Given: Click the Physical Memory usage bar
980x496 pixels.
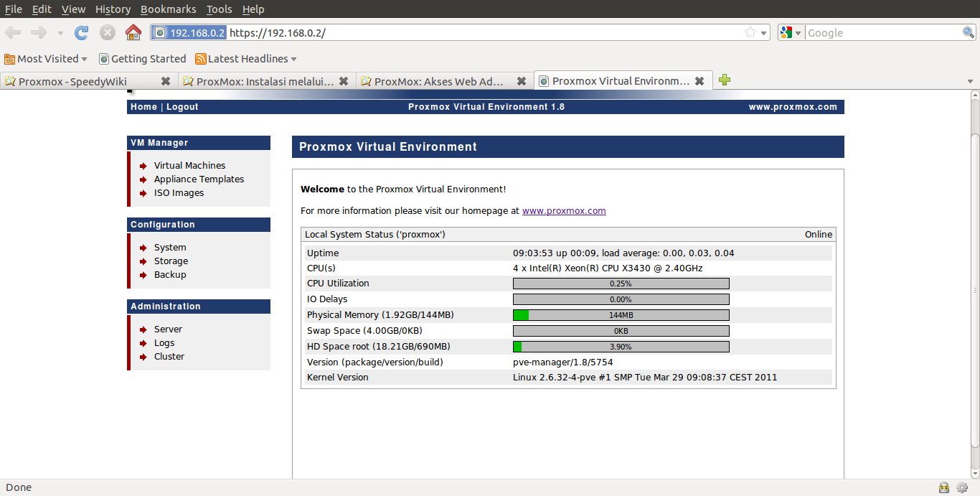Looking at the screenshot, I should click(621, 315).
